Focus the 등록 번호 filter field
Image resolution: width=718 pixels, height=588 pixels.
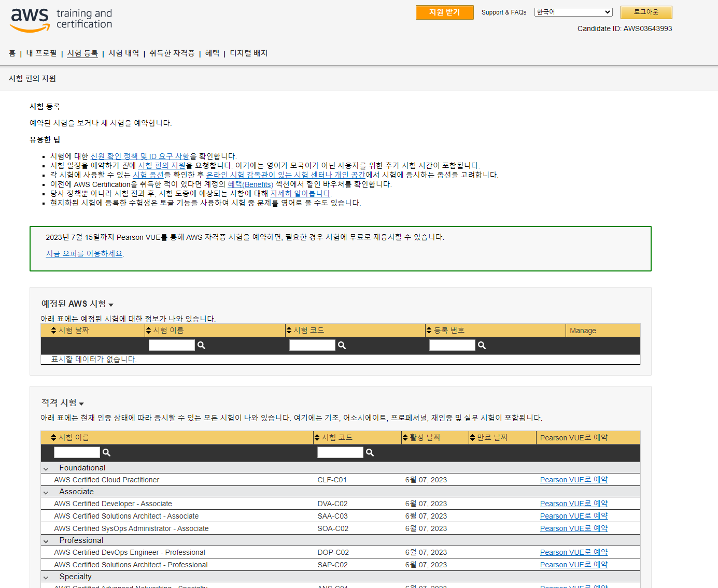(452, 346)
